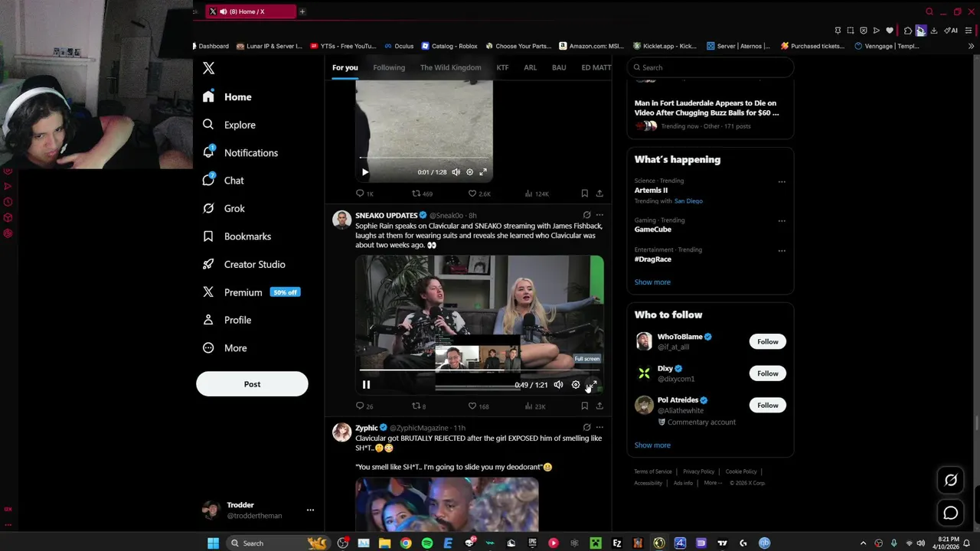This screenshot has height=551, width=980.
Task: Open floating Grok button at bottom right
Action: [950, 480]
